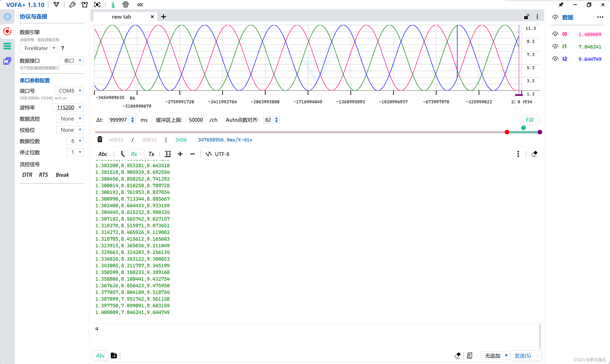Viewport: 610px width, 364px height.
Task: Click the T-shirt skin theme icon
Action: click(x=85, y=5)
